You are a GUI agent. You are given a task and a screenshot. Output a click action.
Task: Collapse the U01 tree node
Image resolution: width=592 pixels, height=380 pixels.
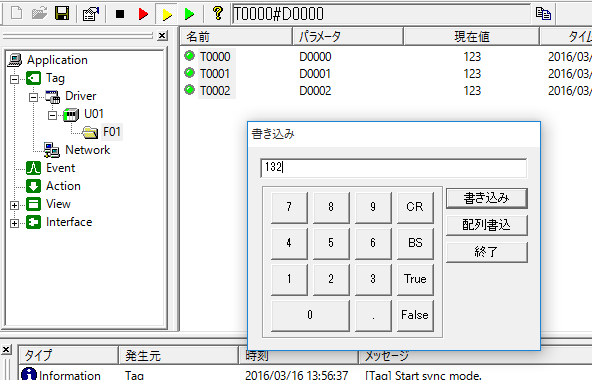[x=52, y=115]
